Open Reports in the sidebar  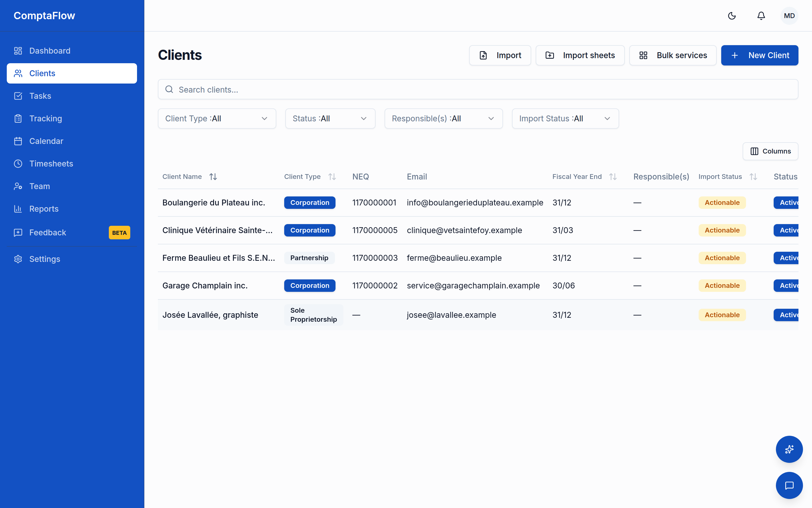click(x=72, y=209)
